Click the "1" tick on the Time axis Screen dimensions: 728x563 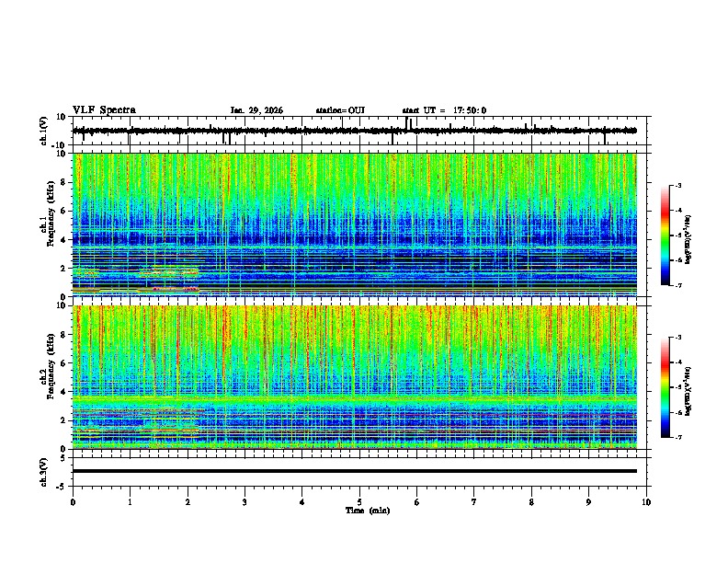pyautogui.click(x=130, y=501)
